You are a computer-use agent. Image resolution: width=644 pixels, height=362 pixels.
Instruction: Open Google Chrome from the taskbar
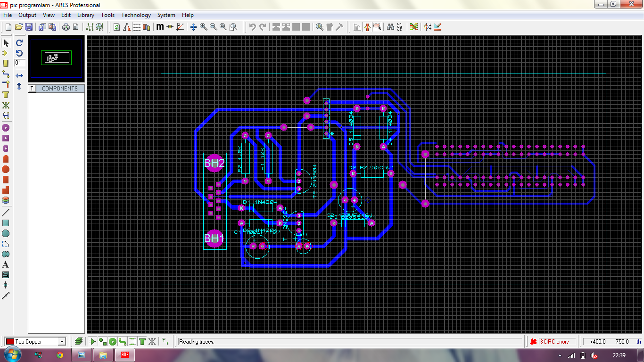tap(60, 355)
